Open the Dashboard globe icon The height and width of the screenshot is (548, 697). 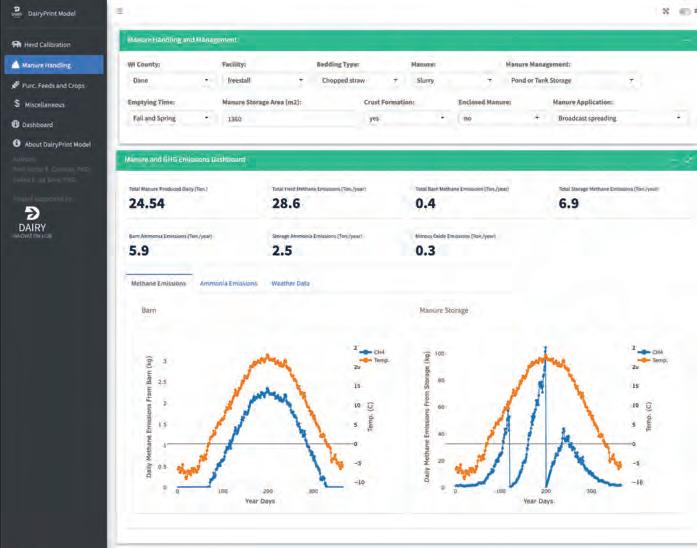tap(16, 124)
